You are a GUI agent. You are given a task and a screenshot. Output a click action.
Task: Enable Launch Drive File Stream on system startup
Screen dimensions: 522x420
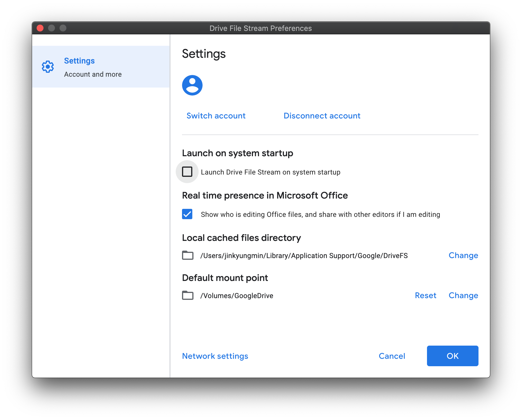tap(187, 172)
